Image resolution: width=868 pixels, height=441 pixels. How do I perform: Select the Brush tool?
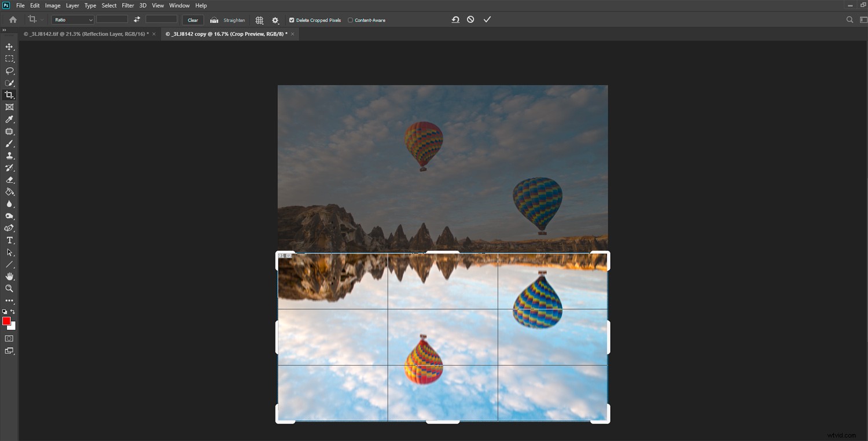click(x=9, y=144)
